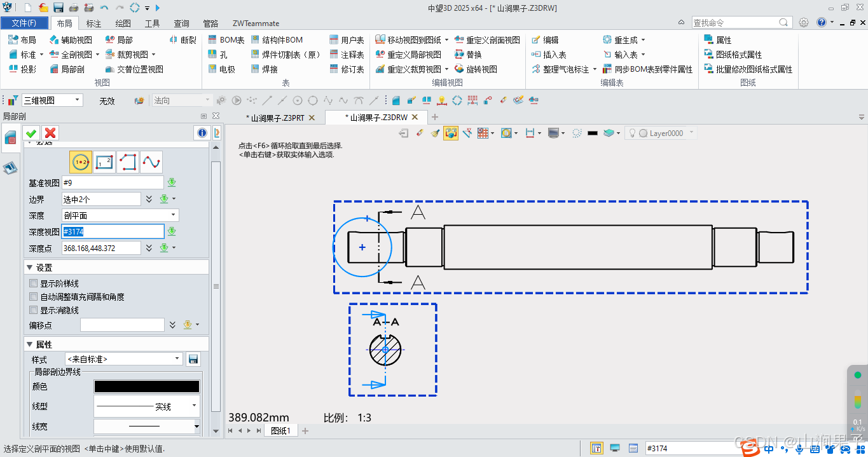Click the exit sketch icon in drawing toolbar

404,133
